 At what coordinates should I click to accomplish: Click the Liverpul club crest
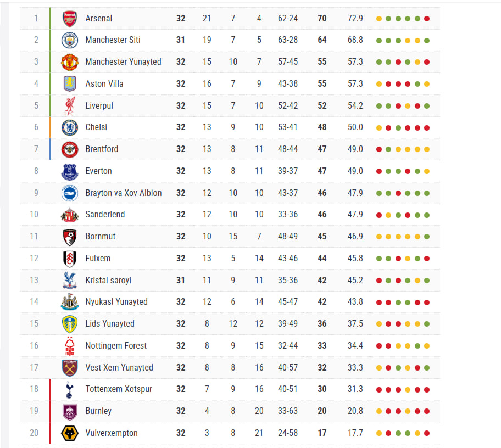point(70,105)
